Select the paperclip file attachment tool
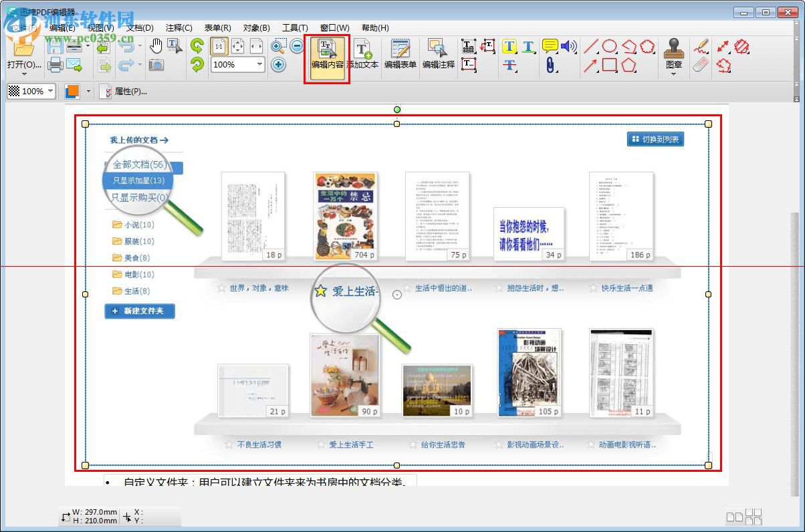 click(x=550, y=65)
